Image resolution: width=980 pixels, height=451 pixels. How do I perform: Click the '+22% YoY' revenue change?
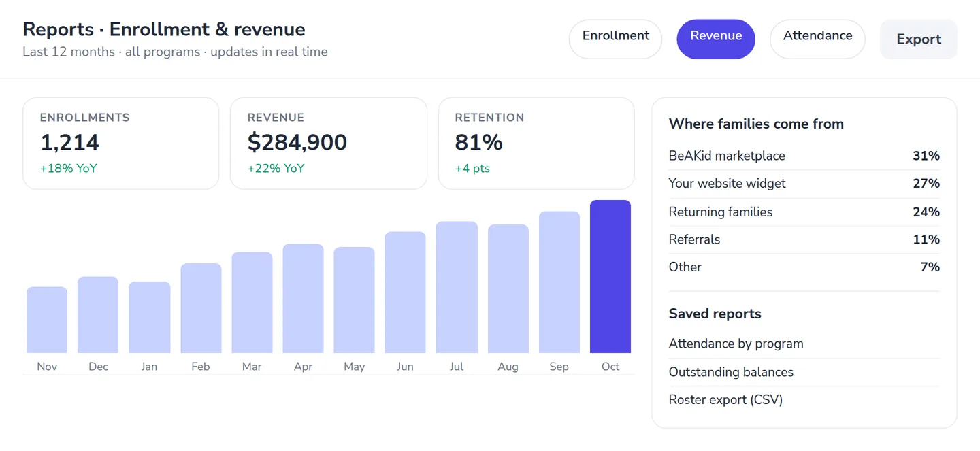point(276,169)
